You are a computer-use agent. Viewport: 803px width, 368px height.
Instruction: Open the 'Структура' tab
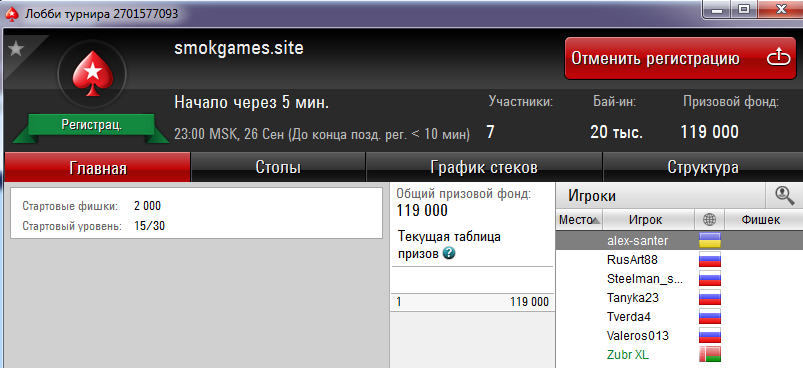point(703,167)
